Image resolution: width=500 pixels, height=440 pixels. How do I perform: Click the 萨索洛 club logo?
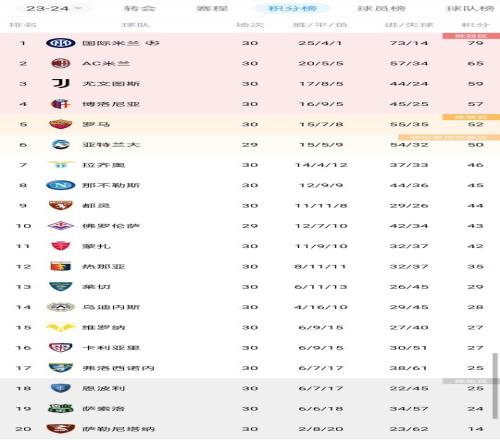click(x=60, y=408)
